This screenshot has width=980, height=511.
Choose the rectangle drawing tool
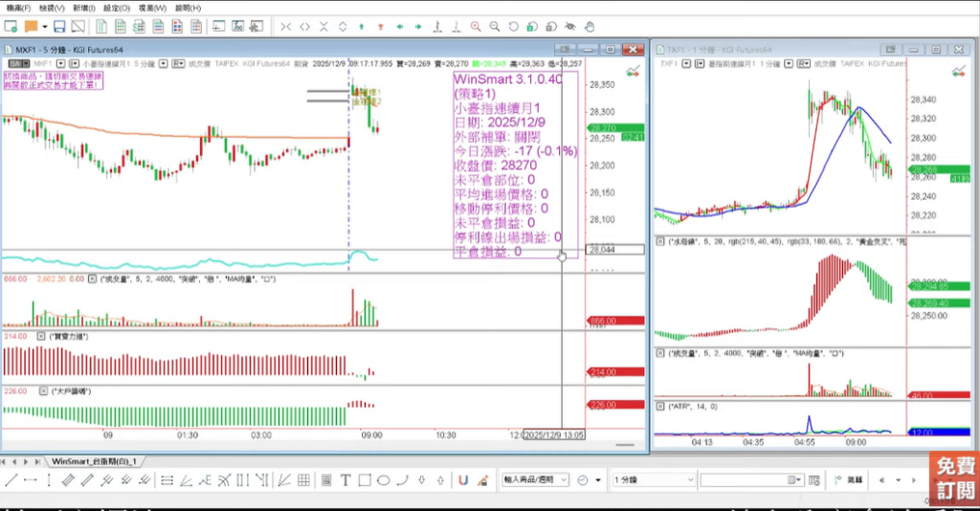364,480
